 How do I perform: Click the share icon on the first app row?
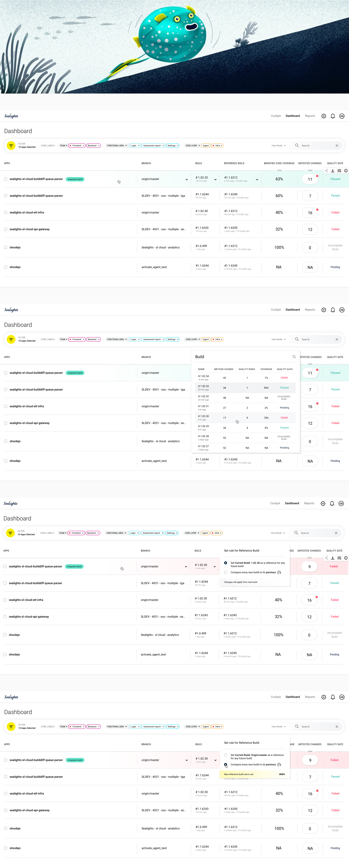click(326, 171)
